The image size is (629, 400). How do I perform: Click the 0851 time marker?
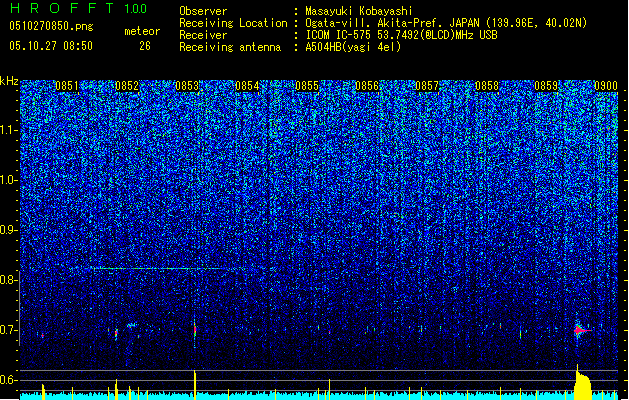pyautogui.click(x=67, y=86)
